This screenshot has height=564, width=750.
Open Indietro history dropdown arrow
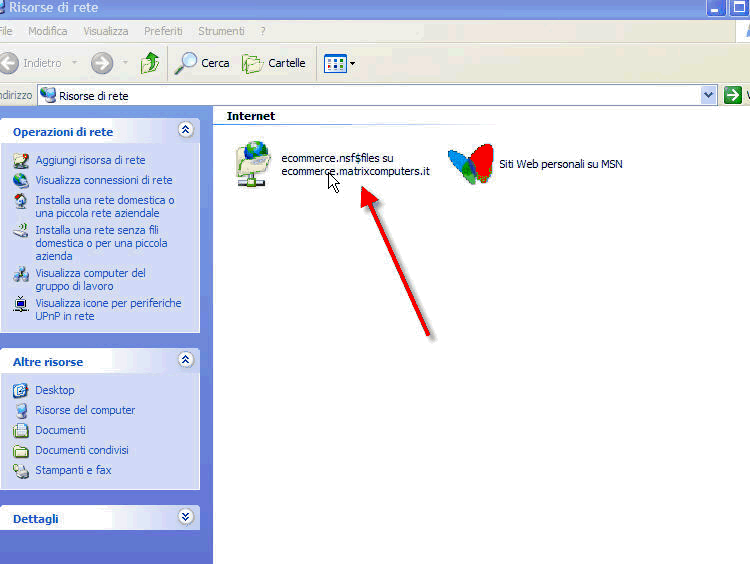(75, 63)
